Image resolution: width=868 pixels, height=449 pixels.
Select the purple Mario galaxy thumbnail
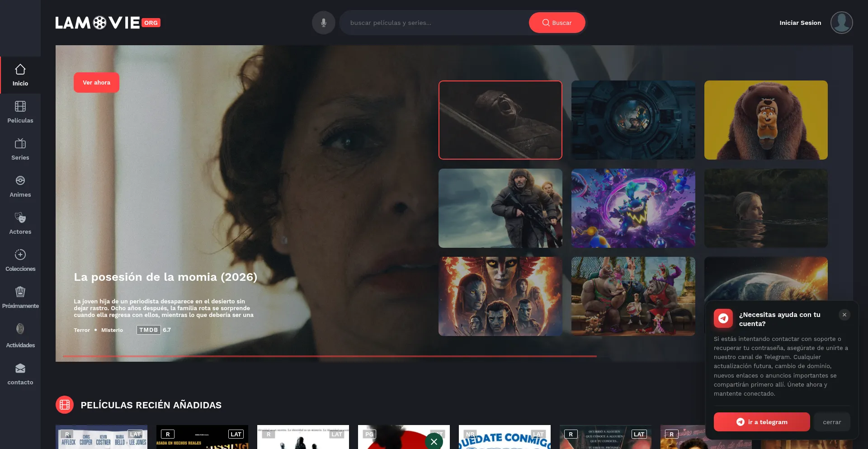(633, 208)
